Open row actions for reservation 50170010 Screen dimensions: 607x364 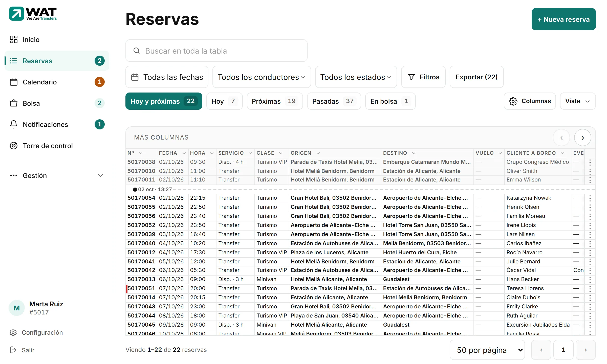pos(590,171)
